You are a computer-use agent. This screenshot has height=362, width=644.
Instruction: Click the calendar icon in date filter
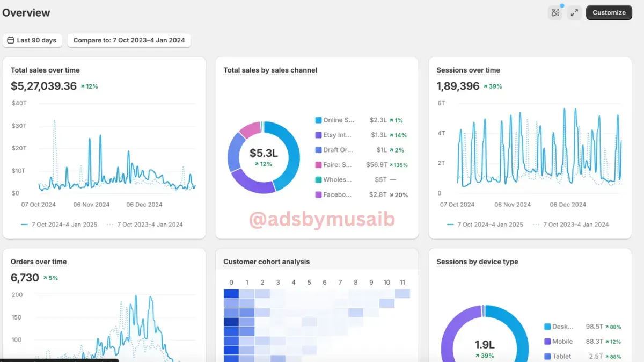click(10, 40)
